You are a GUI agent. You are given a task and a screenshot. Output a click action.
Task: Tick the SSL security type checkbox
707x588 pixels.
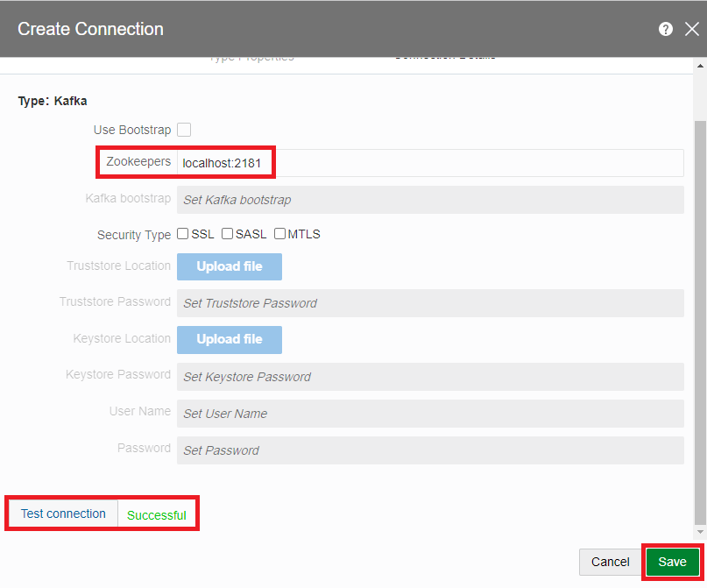coord(183,234)
